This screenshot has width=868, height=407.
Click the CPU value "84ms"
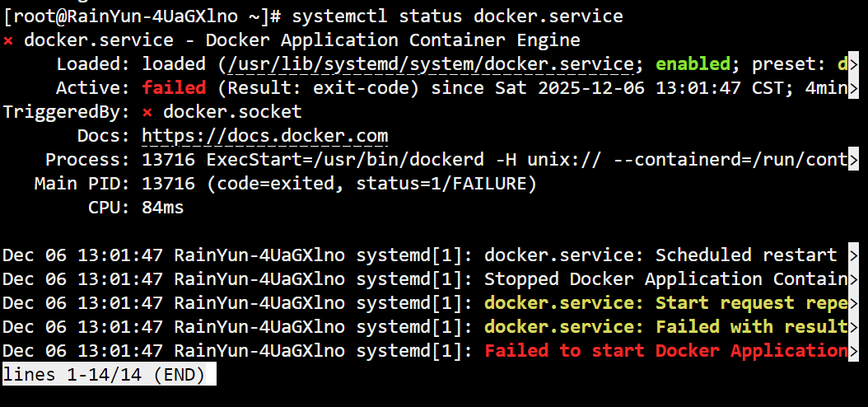point(163,208)
